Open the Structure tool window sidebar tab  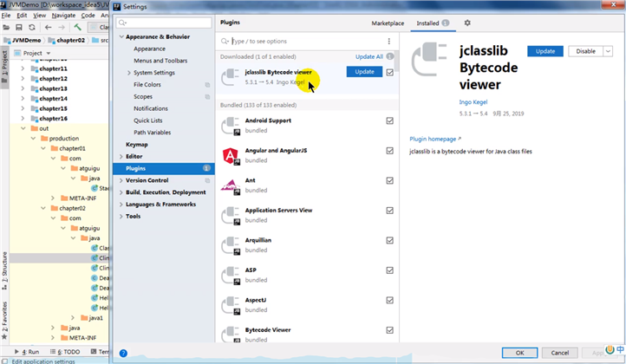4,270
